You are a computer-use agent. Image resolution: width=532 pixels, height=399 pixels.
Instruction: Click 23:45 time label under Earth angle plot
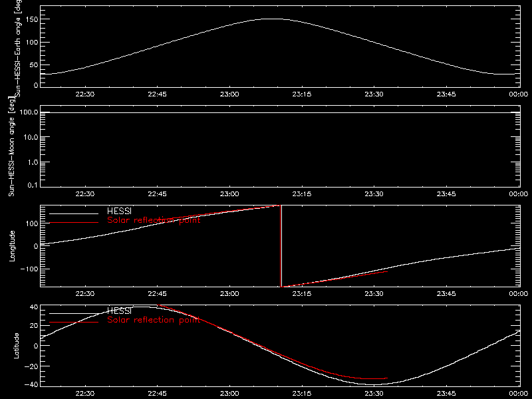446,94
